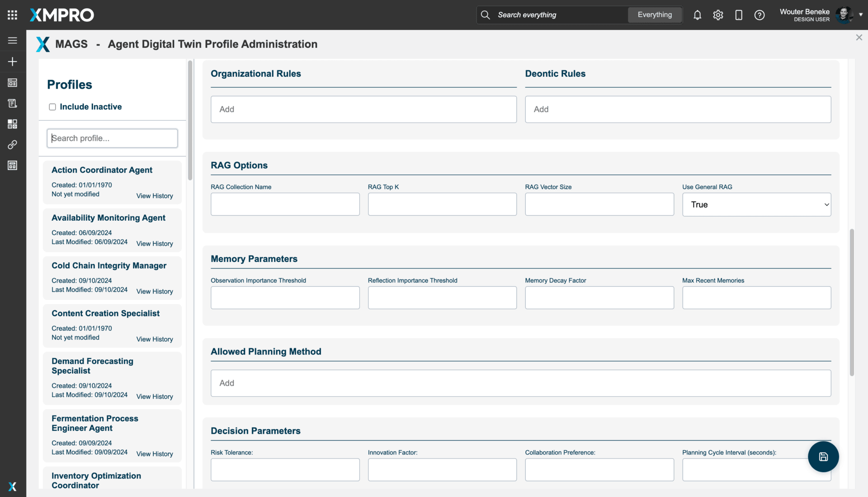Open the Use General RAG dropdown

(756, 205)
